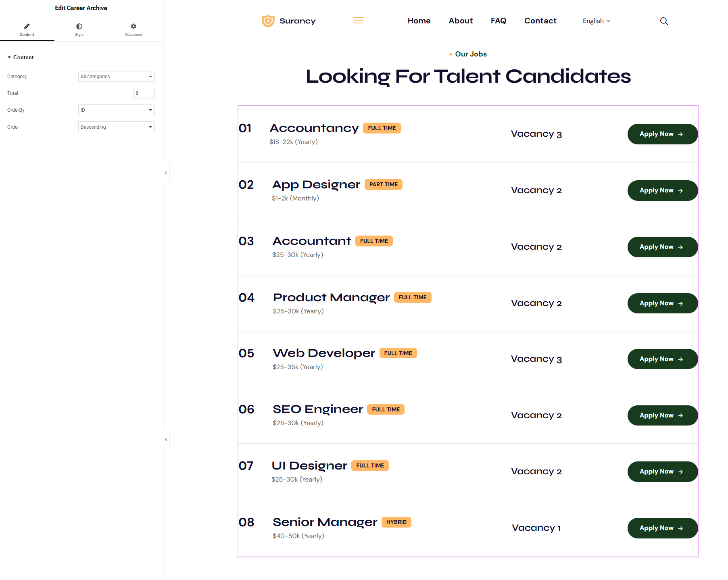Apply Now for the SEO Engineer job

(663, 416)
